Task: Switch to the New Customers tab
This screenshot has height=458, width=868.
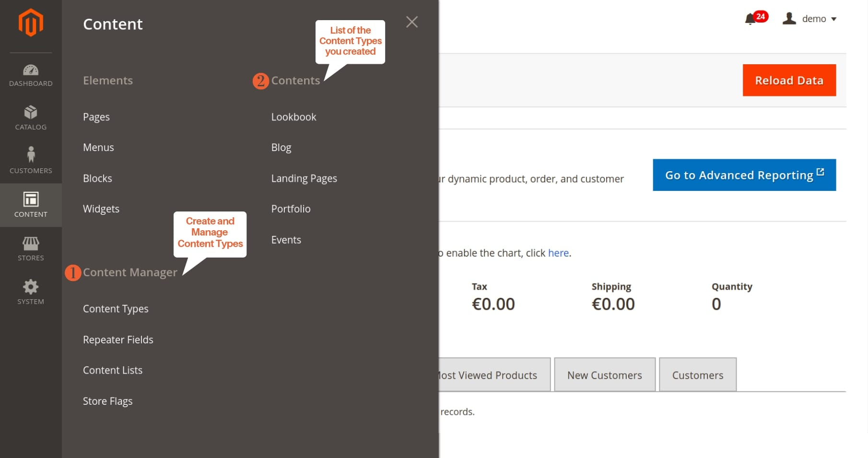Action: click(x=604, y=375)
